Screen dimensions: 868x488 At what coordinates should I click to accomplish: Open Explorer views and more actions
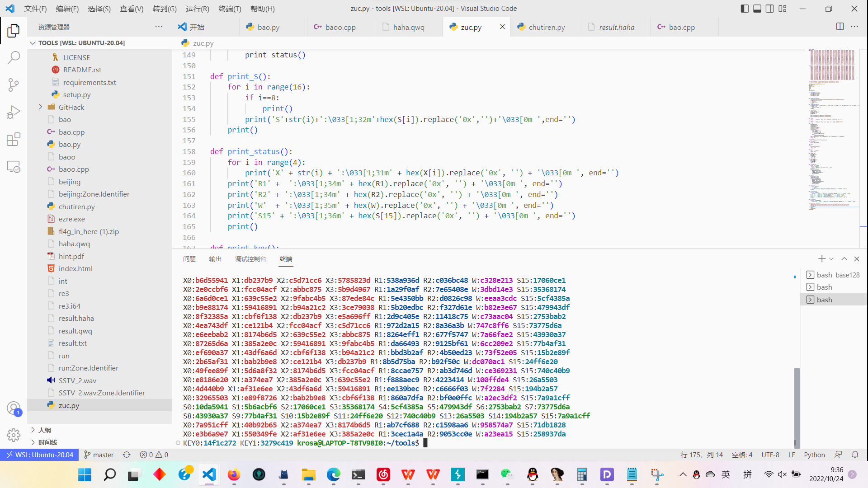159,27
